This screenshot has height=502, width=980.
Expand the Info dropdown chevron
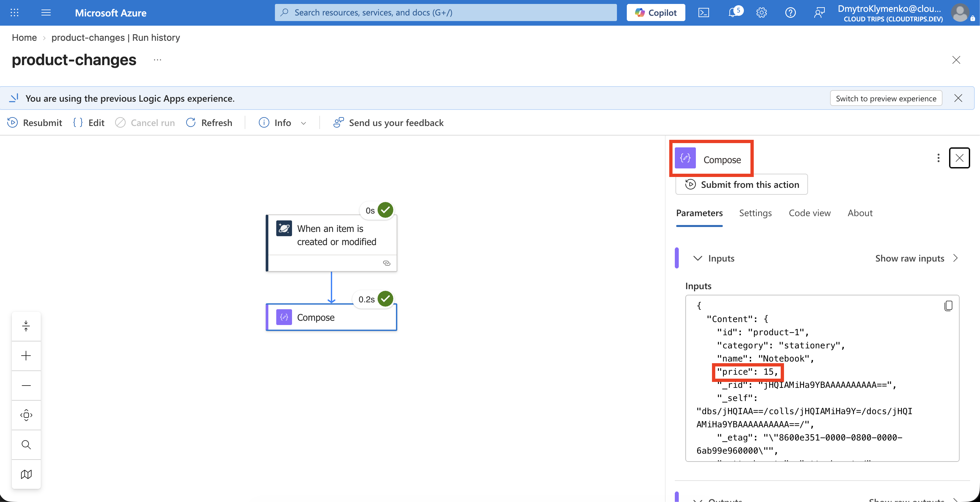point(303,123)
